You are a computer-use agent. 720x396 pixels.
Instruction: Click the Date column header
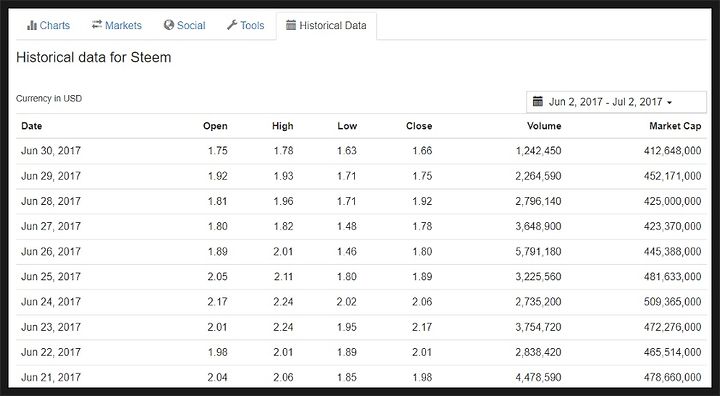32,126
